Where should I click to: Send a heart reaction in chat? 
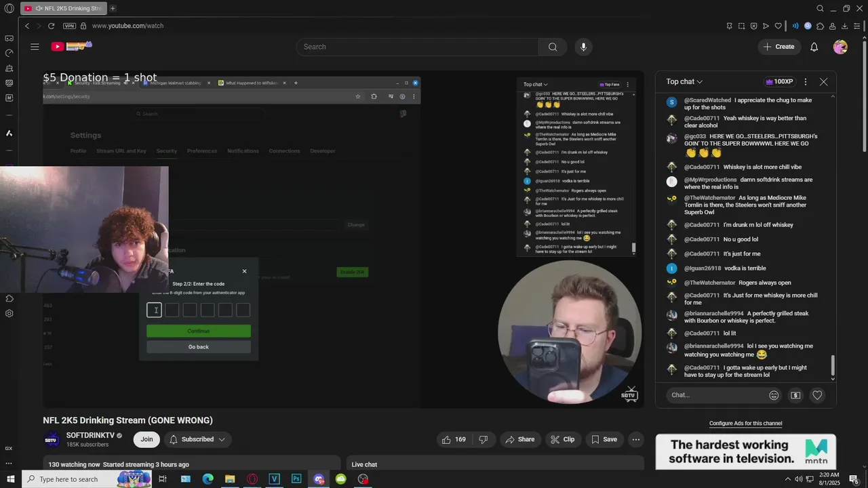[x=817, y=395]
